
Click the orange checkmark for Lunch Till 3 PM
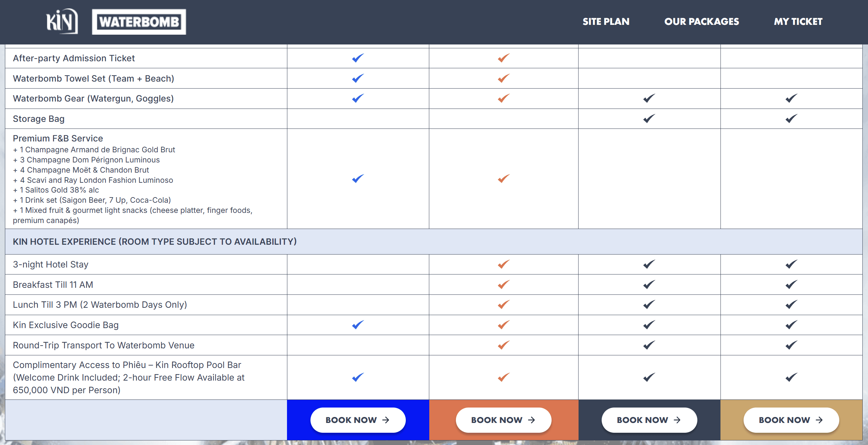[504, 305]
